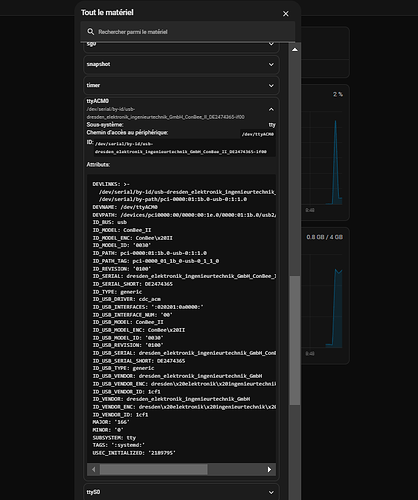Click the vertical scrollbar up arrow
418x500 pixels.
click(x=295, y=50)
